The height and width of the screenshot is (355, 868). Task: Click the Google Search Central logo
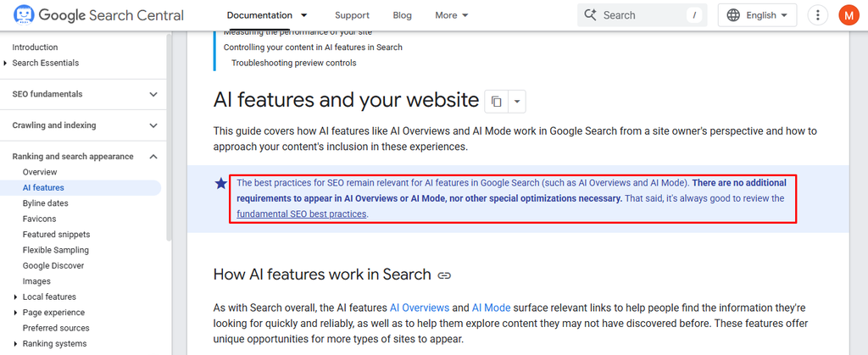pyautogui.click(x=98, y=15)
